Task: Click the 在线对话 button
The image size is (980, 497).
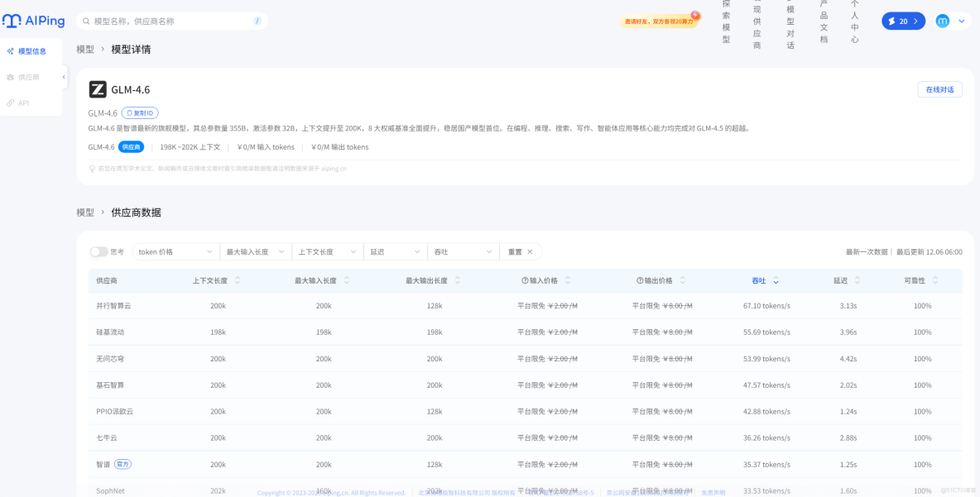Action: click(x=939, y=88)
